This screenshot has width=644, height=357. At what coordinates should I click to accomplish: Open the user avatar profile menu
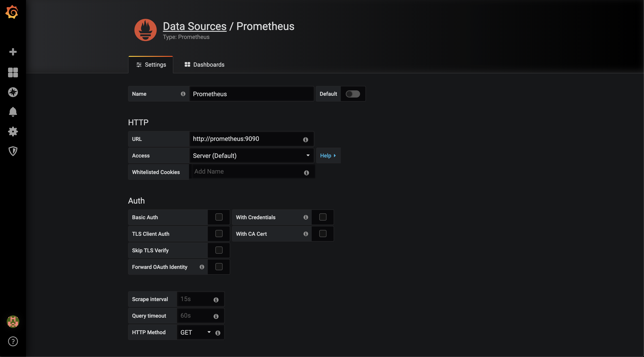pyautogui.click(x=13, y=322)
